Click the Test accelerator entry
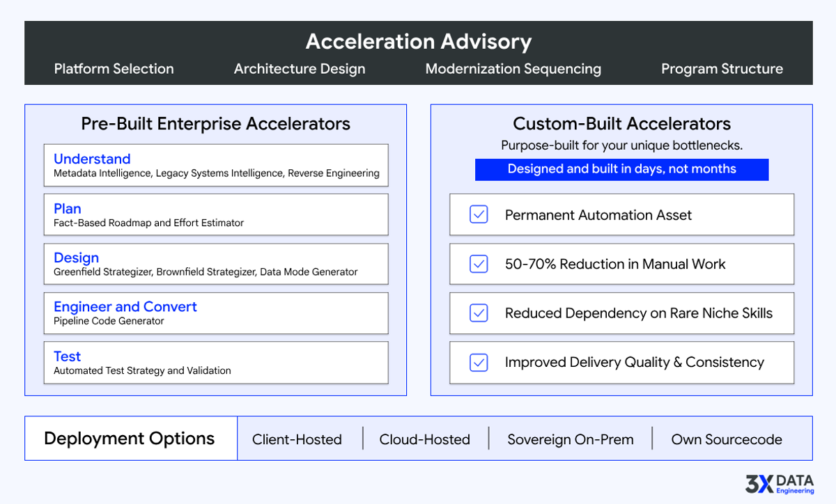 coord(67,356)
